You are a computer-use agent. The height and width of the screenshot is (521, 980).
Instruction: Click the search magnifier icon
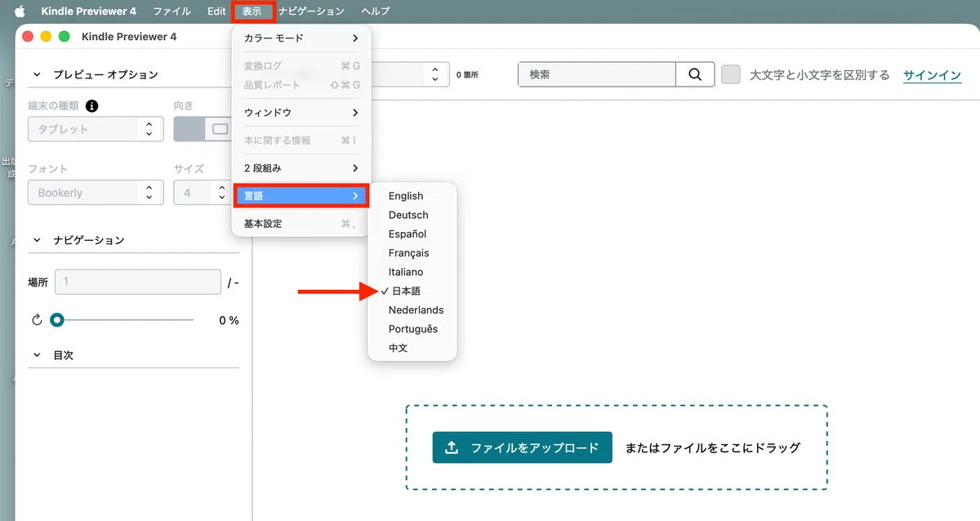pos(695,74)
